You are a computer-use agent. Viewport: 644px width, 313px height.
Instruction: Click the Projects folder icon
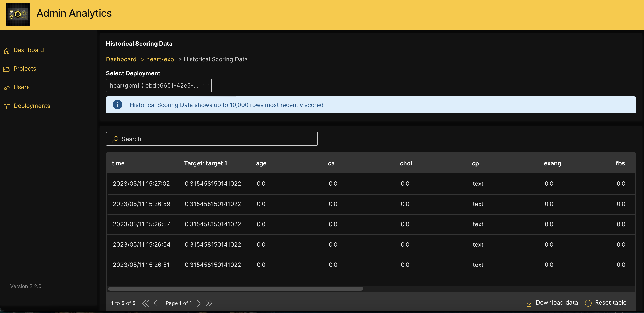pos(7,69)
